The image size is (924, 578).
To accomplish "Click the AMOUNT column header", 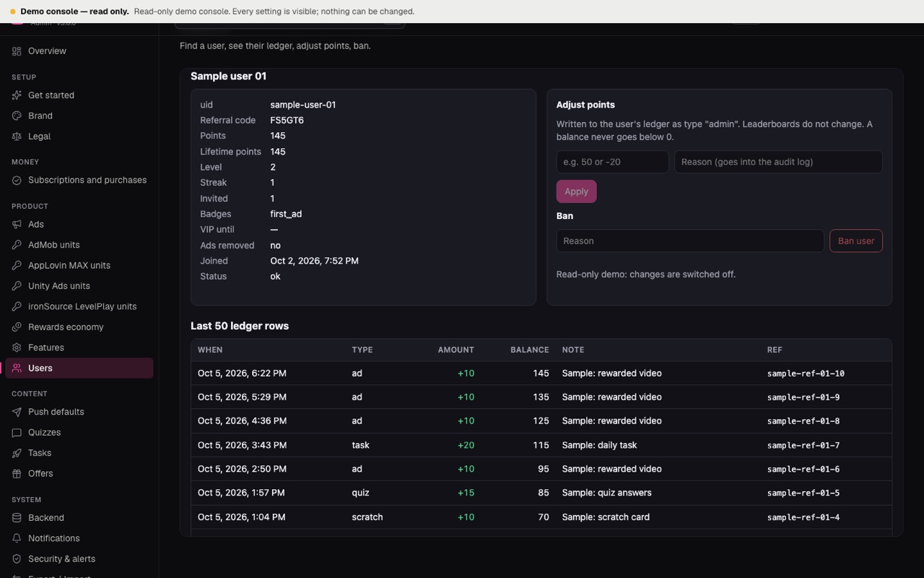I will tap(456, 350).
